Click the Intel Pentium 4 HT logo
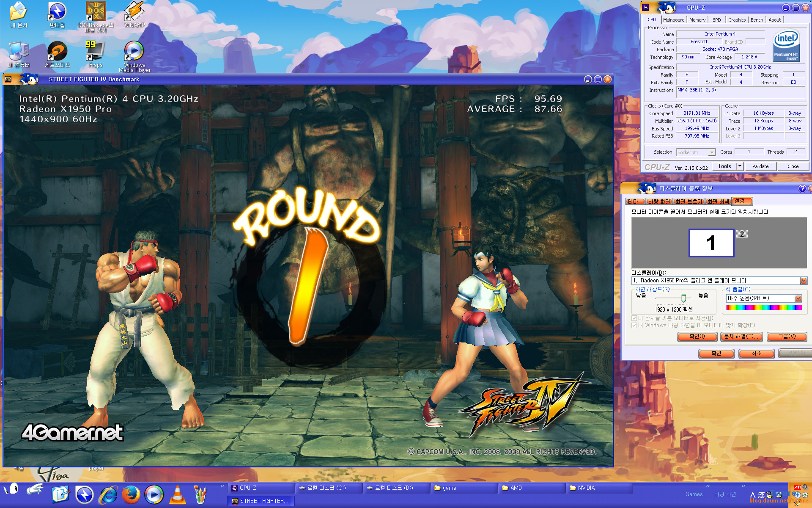 pos(786,45)
